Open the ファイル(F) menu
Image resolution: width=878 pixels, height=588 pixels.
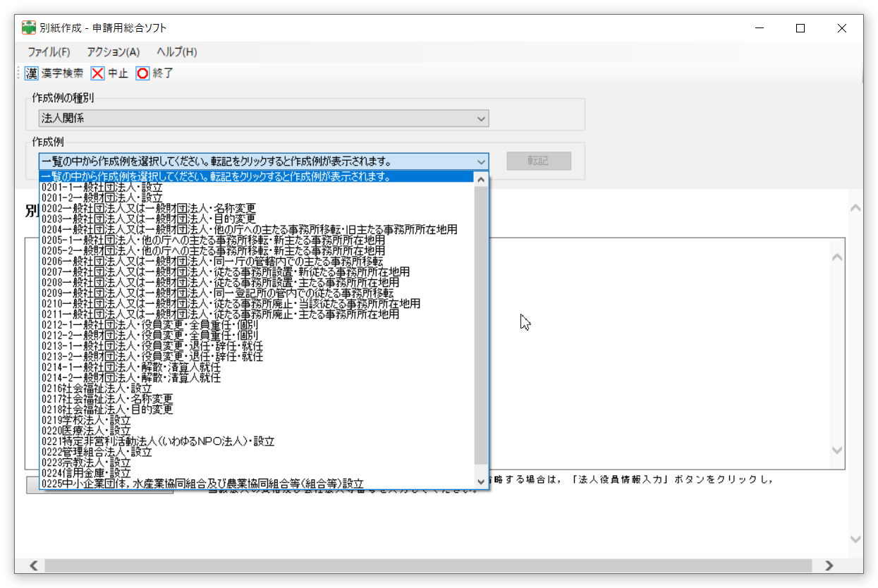click(x=49, y=52)
